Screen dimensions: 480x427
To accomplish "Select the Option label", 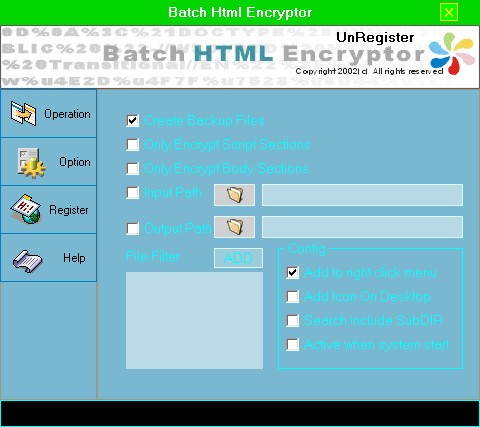I will (75, 162).
